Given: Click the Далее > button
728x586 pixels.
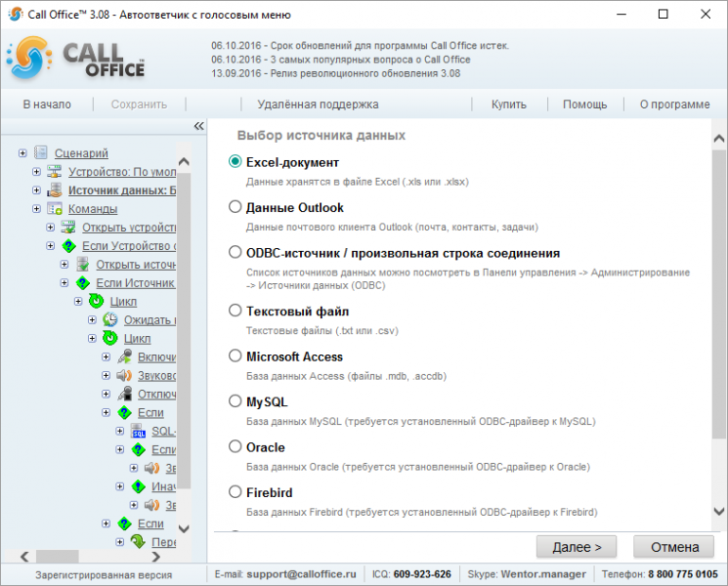Looking at the screenshot, I should [577, 547].
